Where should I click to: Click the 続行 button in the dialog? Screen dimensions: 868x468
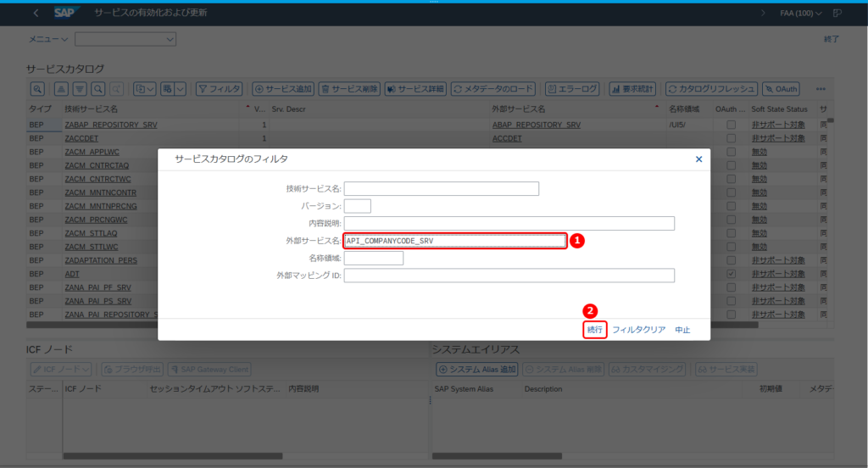point(594,330)
